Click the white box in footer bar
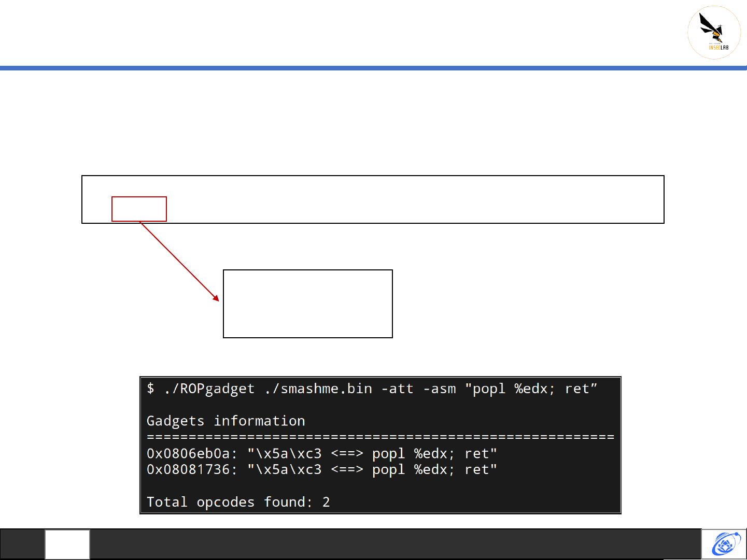Viewport: 747px width, 560px height. tap(67, 544)
